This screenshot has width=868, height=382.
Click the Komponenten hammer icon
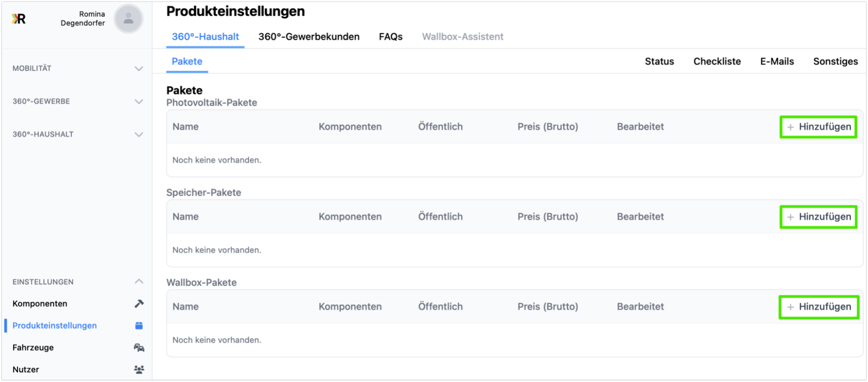139,304
